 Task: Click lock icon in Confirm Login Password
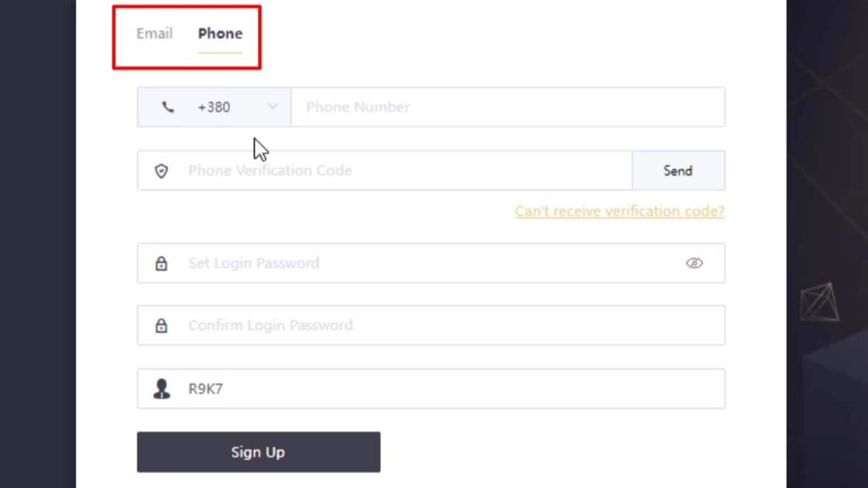(161, 326)
